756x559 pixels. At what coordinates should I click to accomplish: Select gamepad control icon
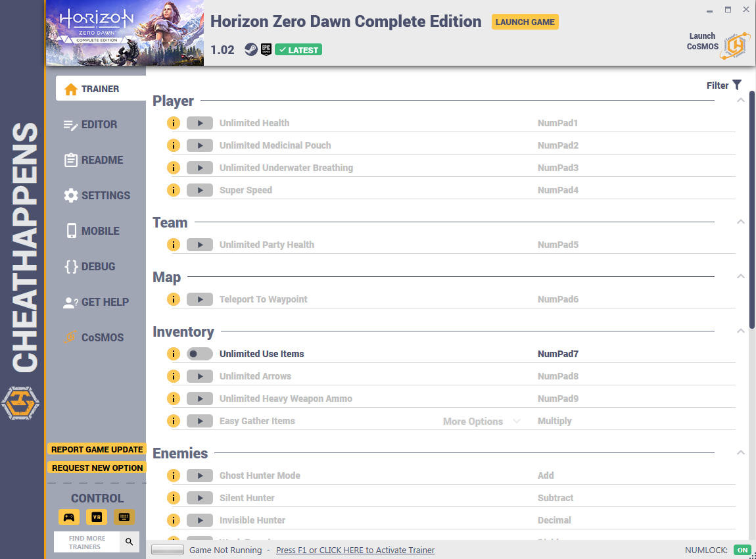(69, 517)
